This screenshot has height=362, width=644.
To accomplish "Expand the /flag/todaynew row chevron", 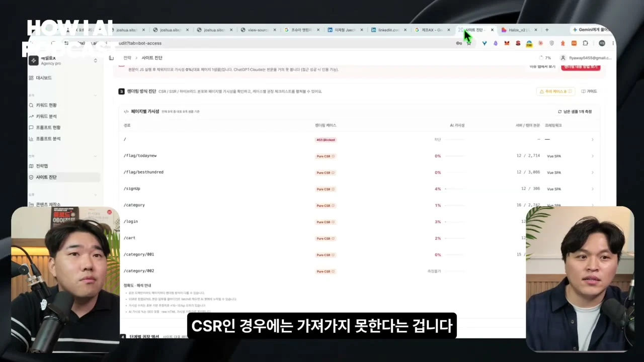I will pyautogui.click(x=592, y=156).
